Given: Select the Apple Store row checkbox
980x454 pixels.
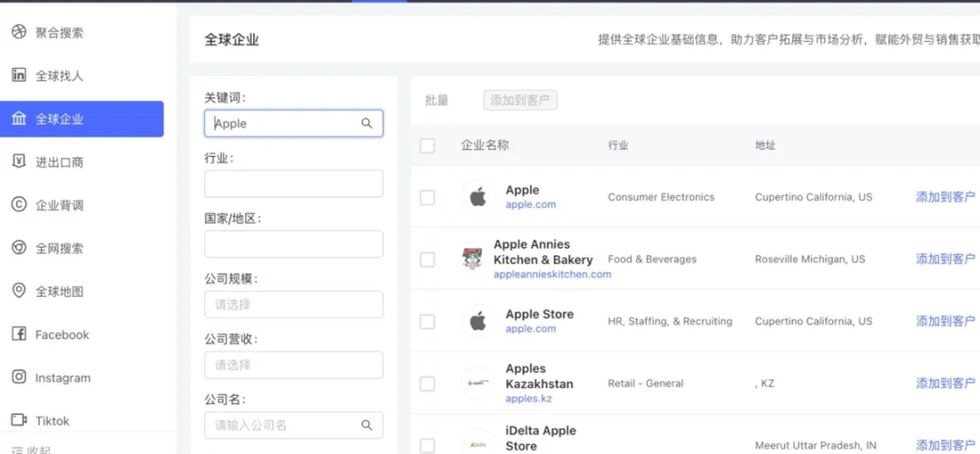Looking at the screenshot, I should [427, 321].
